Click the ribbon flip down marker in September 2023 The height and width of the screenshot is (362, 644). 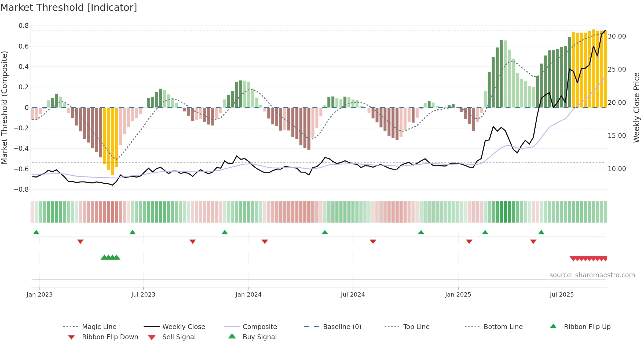pyautogui.click(x=192, y=242)
